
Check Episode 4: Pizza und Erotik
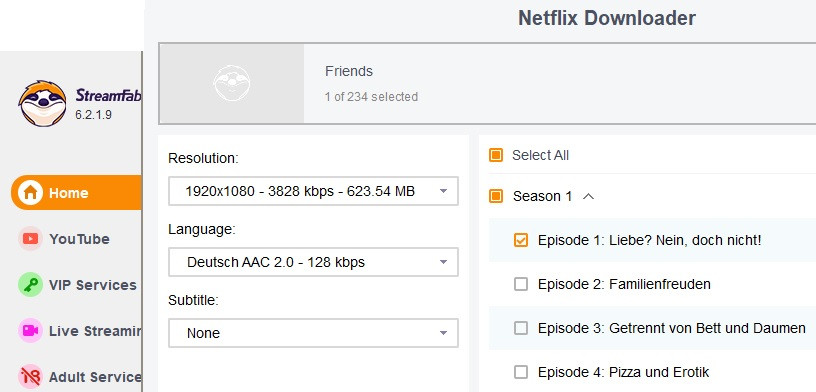pyautogui.click(x=520, y=372)
